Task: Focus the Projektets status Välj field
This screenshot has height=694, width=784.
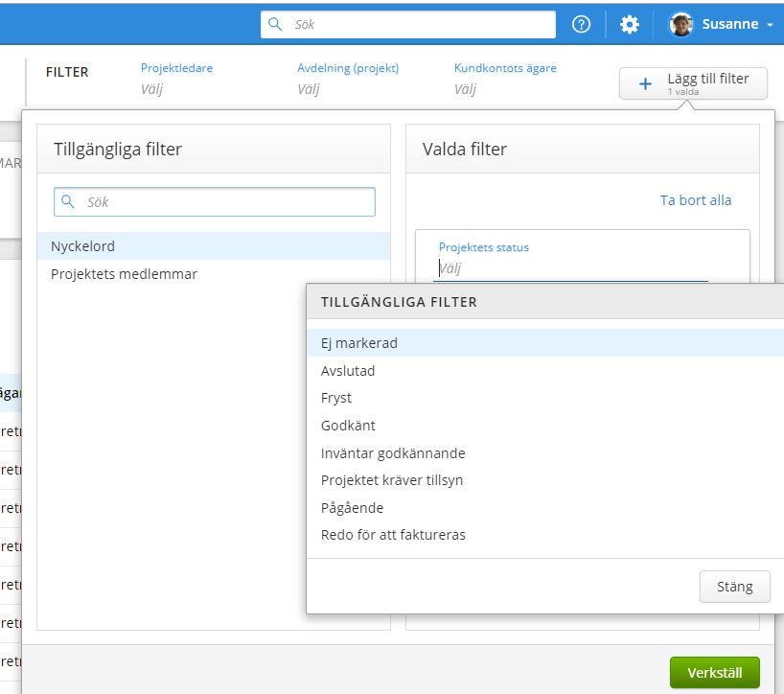Action: (x=570, y=268)
